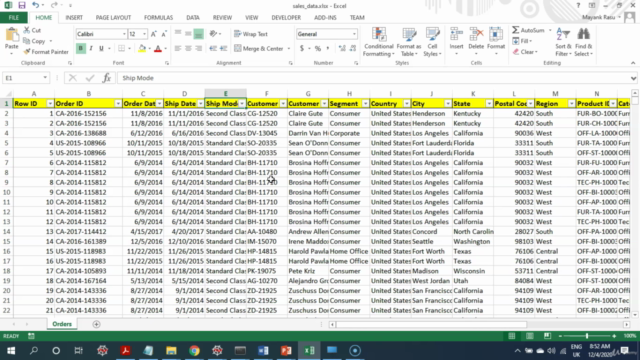640x360 pixels.
Task: Click the borders icon in Font group
Action: pyautogui.click(x=121, y=49)
